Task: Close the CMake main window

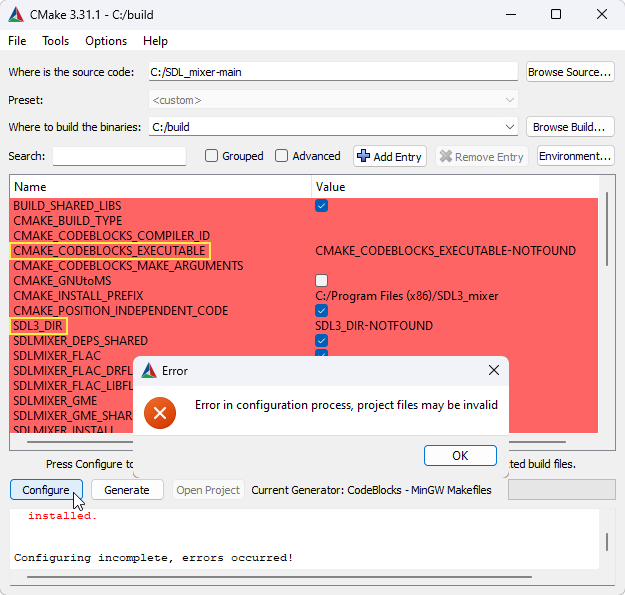Action: (x=602, y=15)
